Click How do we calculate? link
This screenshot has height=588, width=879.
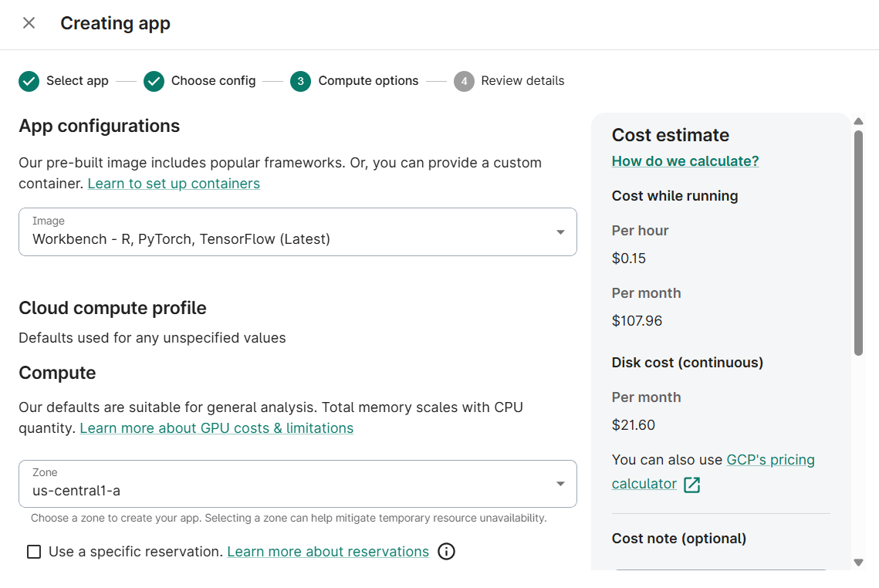pyautogui.click(x=685, y=161)
